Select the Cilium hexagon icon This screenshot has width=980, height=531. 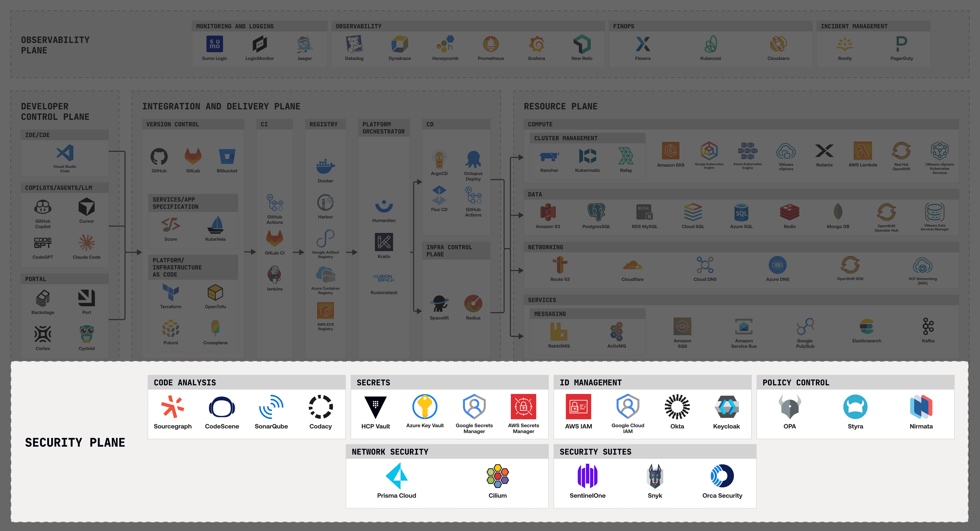[497, 476]
